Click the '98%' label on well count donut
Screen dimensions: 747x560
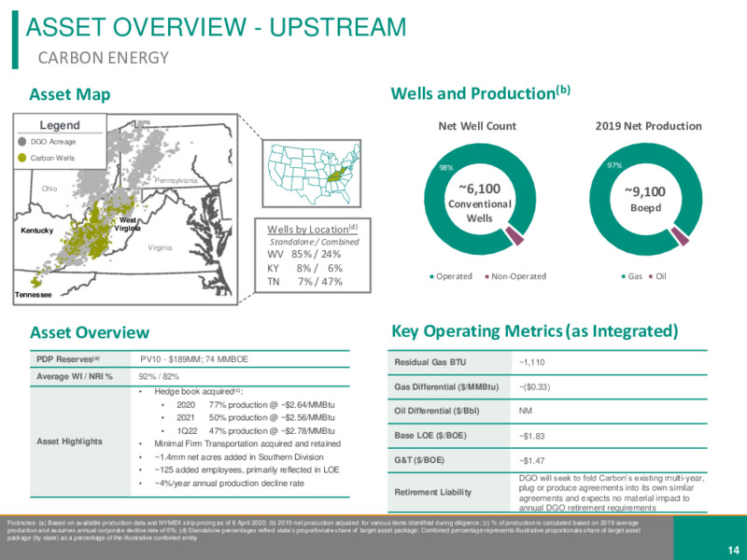(x=446, y=168)
